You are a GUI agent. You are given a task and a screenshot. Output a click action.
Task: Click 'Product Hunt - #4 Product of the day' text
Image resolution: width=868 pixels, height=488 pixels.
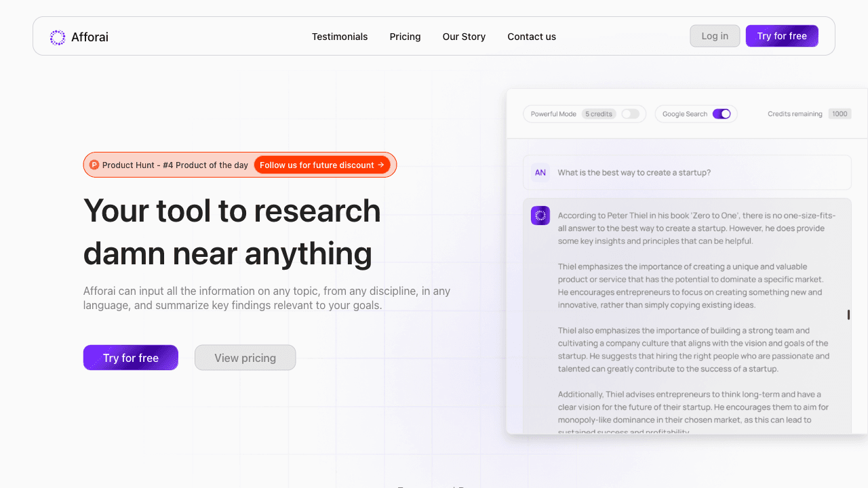tap(175, 165)
